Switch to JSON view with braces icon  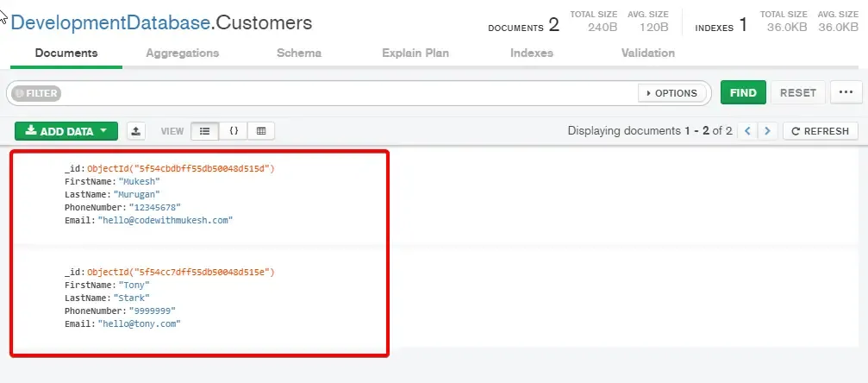click(233, 131)
